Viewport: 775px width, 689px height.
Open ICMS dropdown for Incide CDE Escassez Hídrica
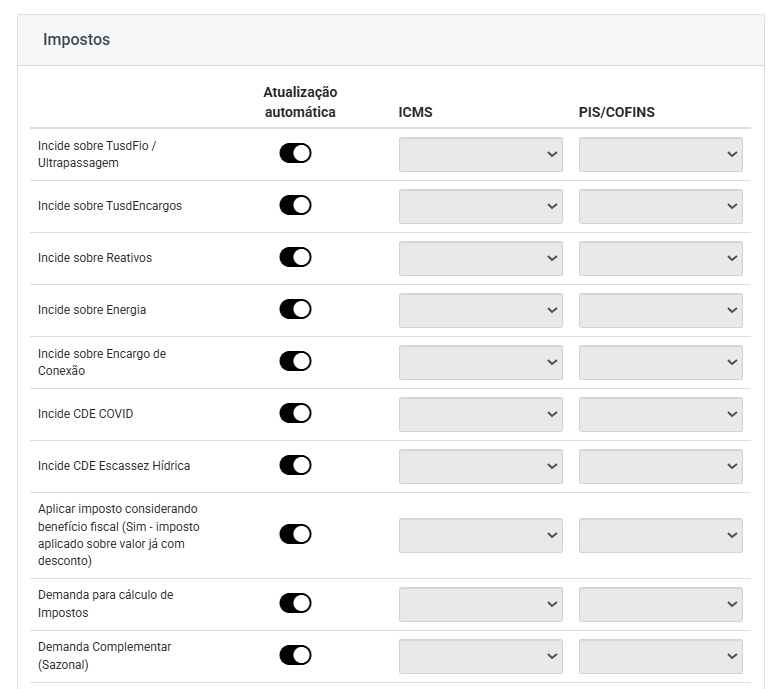click(x=480, y=466)
